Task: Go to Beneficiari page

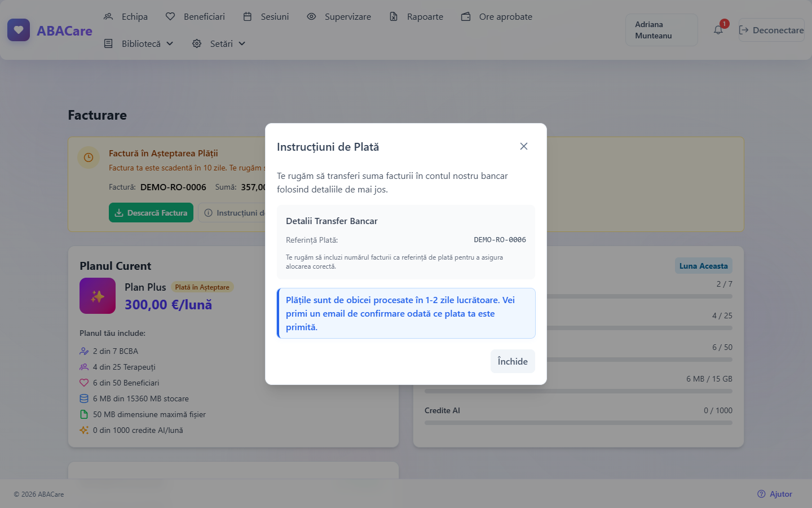Action: click(x=195, y=17)
